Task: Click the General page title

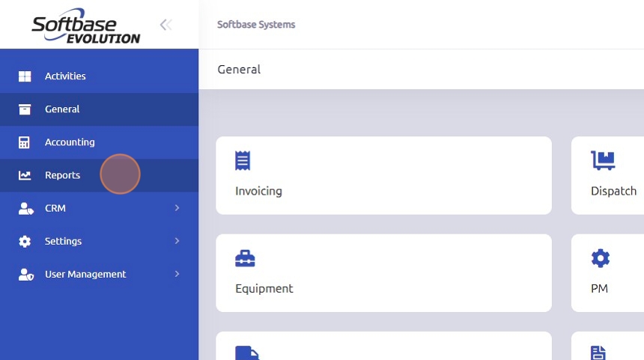Action: [x=239, y=70]
